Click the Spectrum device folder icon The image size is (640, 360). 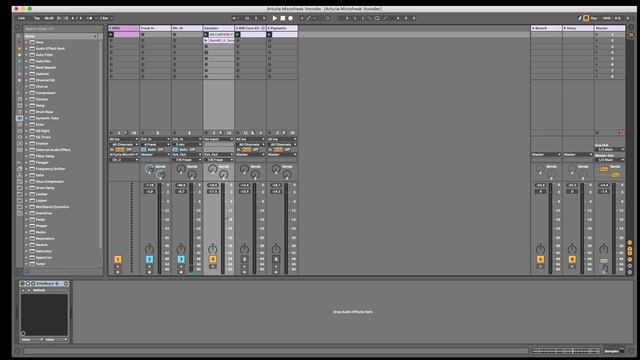[32, 258]
